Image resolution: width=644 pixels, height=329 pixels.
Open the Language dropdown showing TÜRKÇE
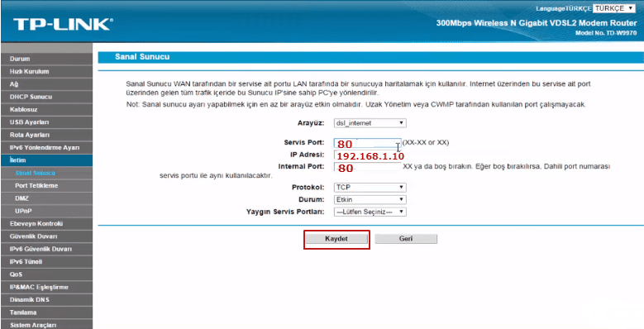[x=614, y=8]
